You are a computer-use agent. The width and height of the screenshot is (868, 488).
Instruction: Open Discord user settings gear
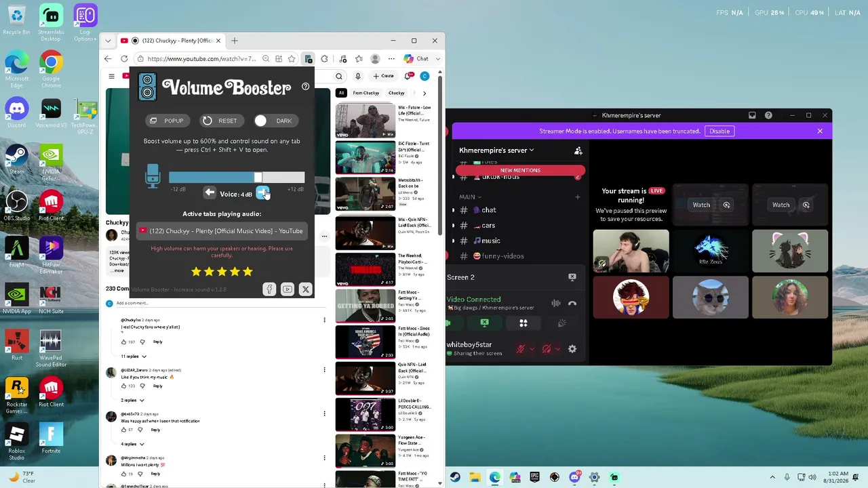572,349
